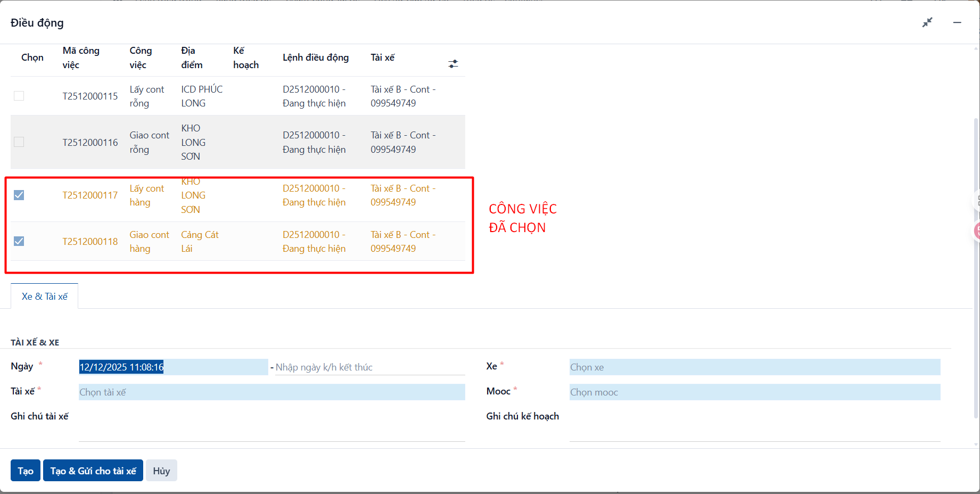Click the Ghi chú tài xế note field
Screen dimensions: 980x494
pyautogui.click(x=272, y=426)
